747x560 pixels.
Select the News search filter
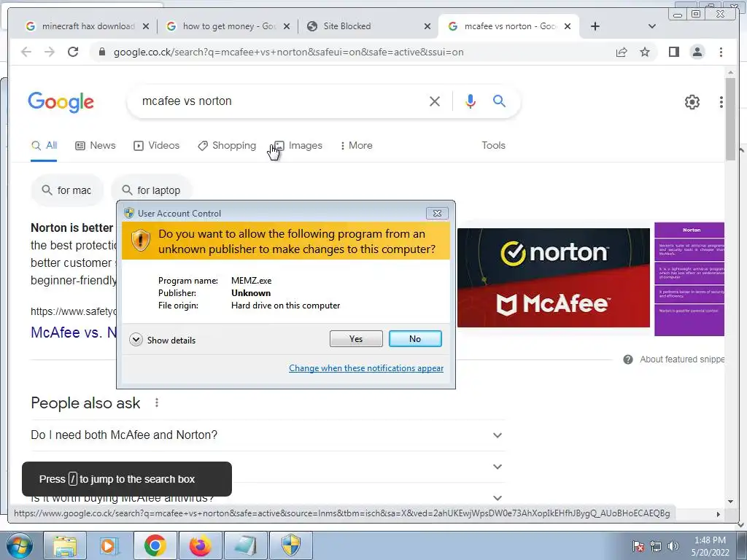96,145
